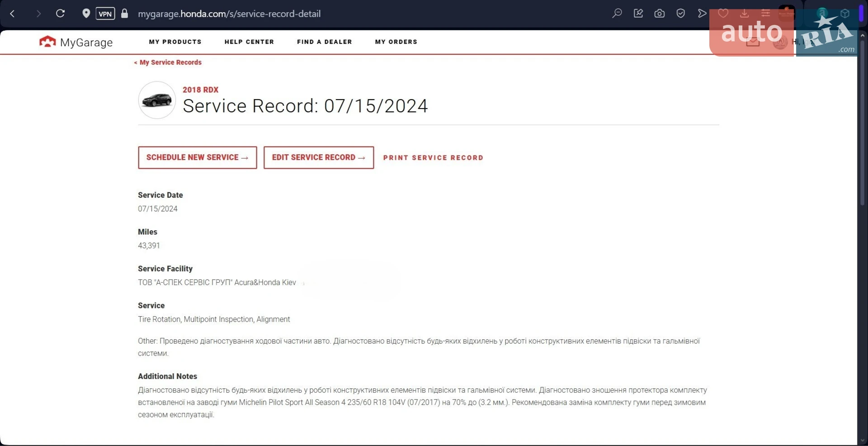This screenshot has height=446, width=868.
Task: Open the browser search magnifier
Action: [x=617, y=14]
